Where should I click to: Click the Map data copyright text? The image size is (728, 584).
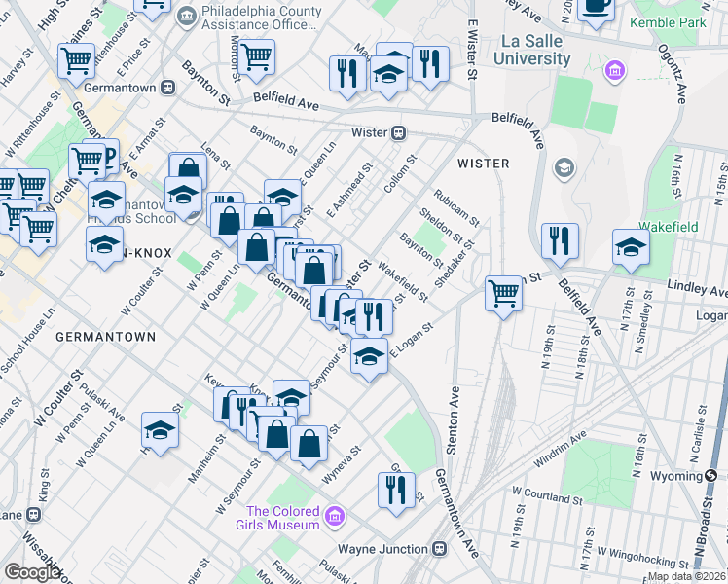tap(687, 576)
